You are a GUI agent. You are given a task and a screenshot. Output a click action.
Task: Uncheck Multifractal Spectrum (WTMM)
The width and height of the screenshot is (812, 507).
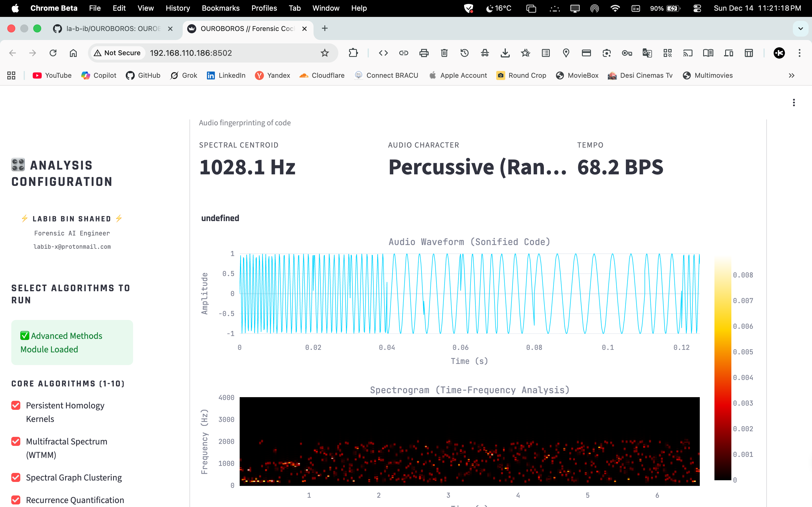click(x=16, y=441)
